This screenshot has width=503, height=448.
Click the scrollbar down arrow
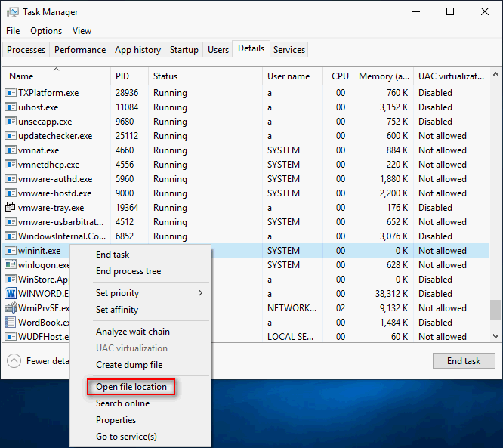(x=495, y=336)
